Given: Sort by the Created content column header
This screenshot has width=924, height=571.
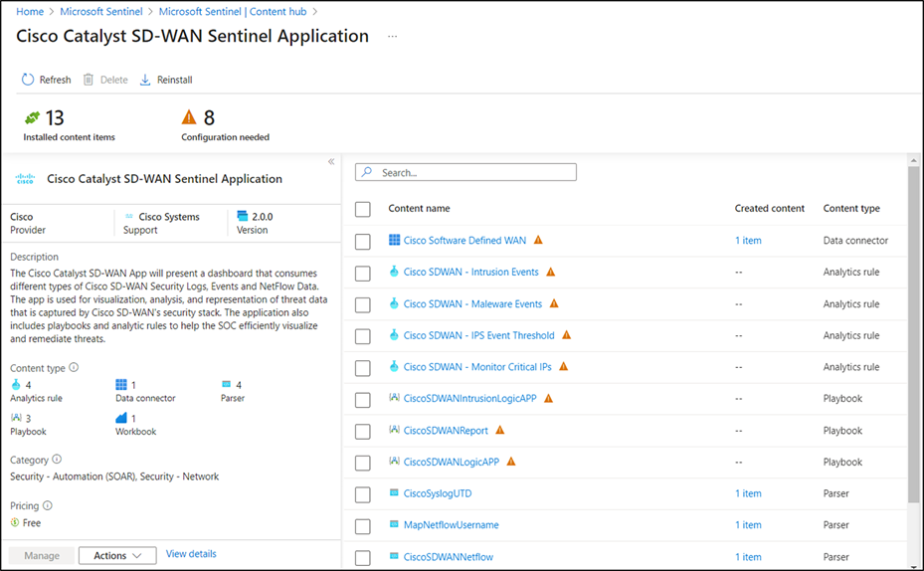Looking at the screenshot, I should click(769, 208).
